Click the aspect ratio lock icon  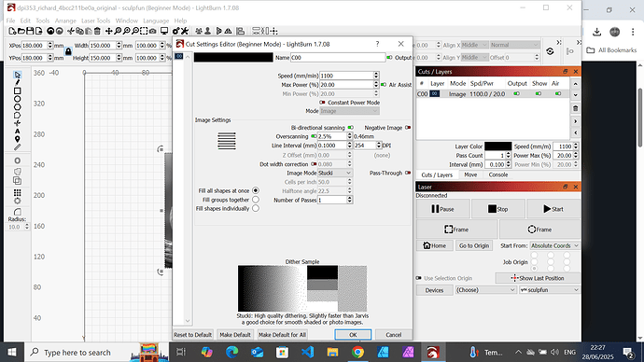68,51
